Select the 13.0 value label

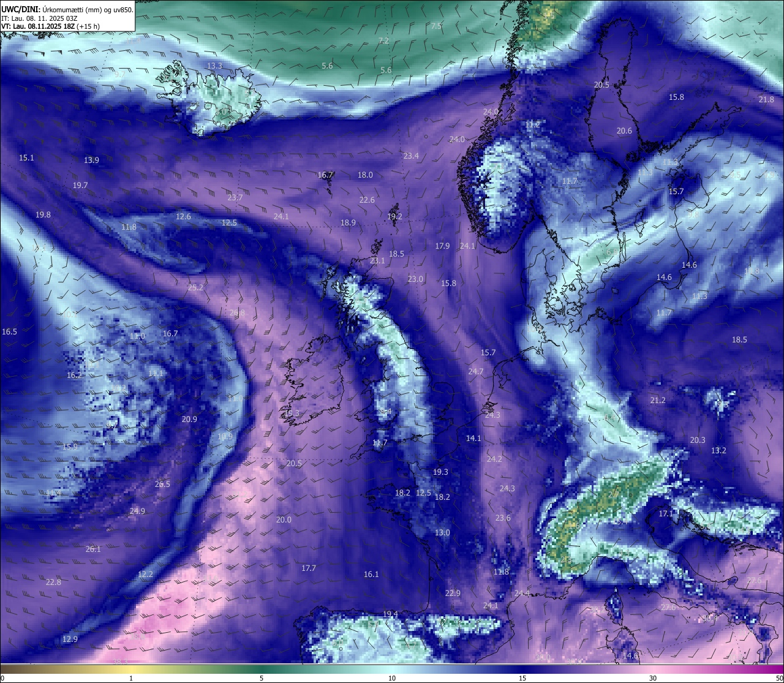[x=442, y=532]
